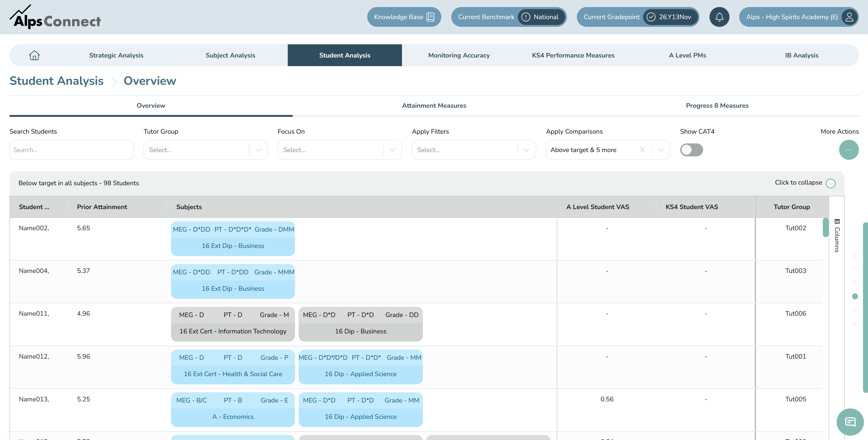This screenshot has height=440, width=868.
Task: Select the Student Analysis tab
Action: 345,55
